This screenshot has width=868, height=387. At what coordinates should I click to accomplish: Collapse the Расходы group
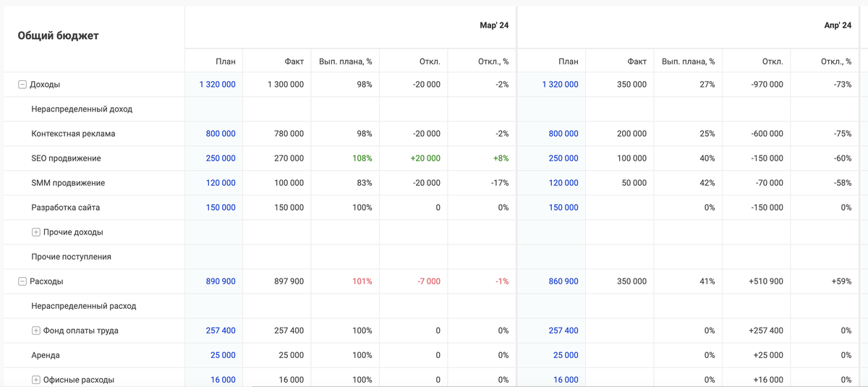click(22, 281)
